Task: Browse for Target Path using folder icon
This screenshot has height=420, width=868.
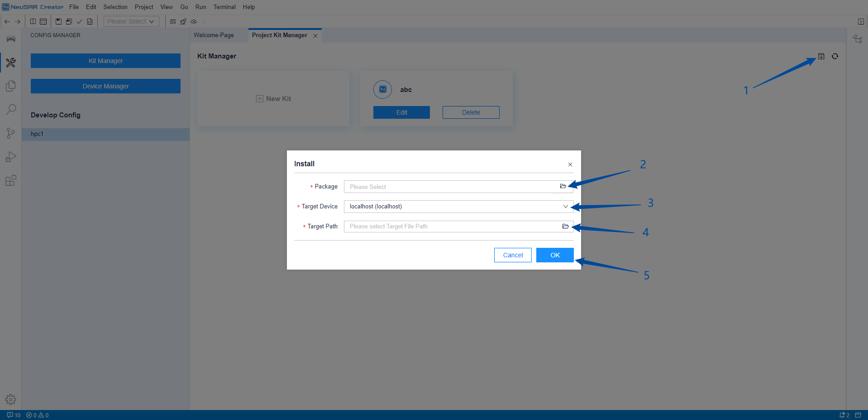Action: pyautogui.click(x=565, y=226)
